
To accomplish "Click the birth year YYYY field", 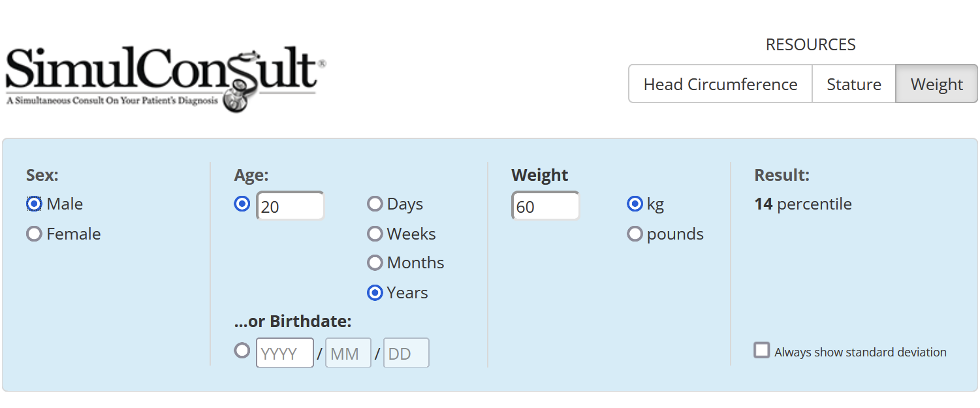I will pyautogui.click(x=285, y=353).
